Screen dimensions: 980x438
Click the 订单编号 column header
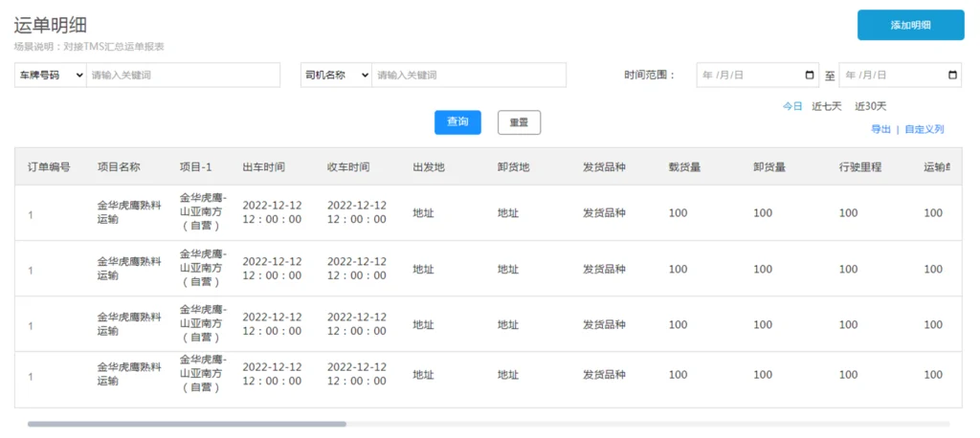click(x=49, y=167)
